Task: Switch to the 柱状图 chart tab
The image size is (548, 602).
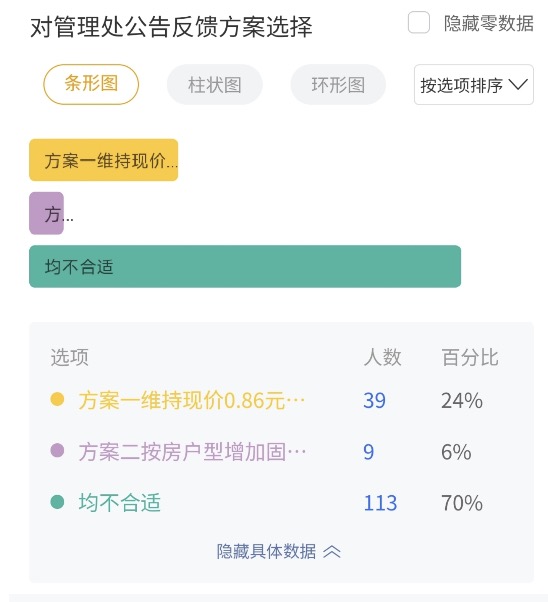Action: 215,84
